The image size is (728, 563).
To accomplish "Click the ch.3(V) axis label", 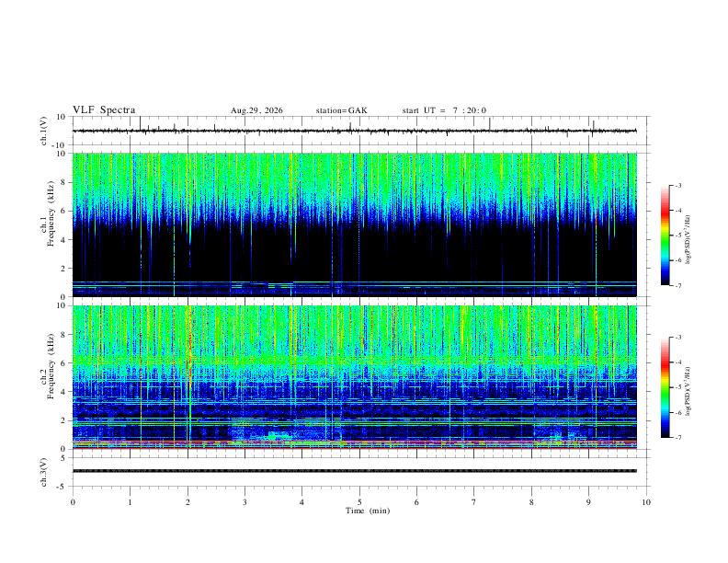I will [44, 472].
